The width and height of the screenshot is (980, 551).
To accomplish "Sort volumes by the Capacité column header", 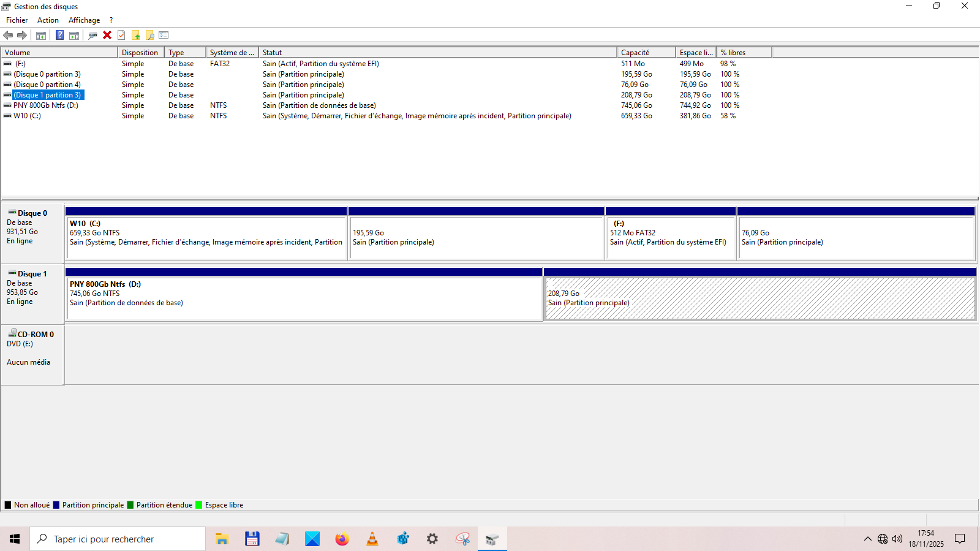I will 645,53.
